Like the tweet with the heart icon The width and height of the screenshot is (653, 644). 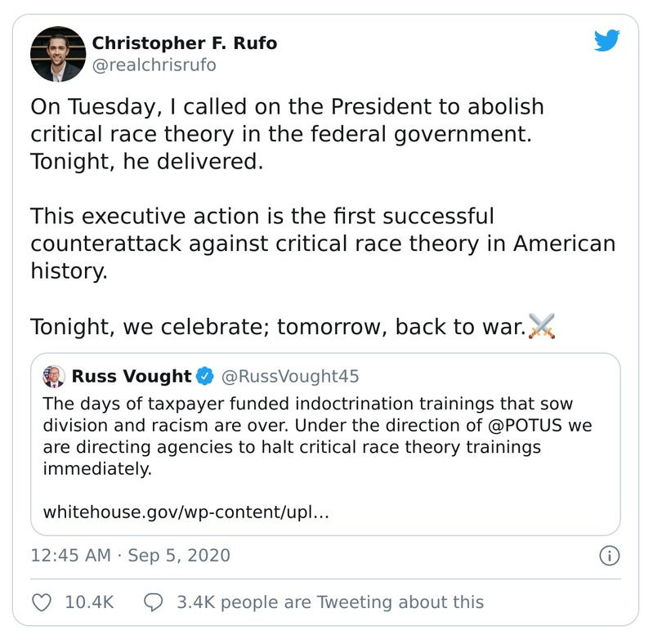pyautogui.click(x=42, y=602)
